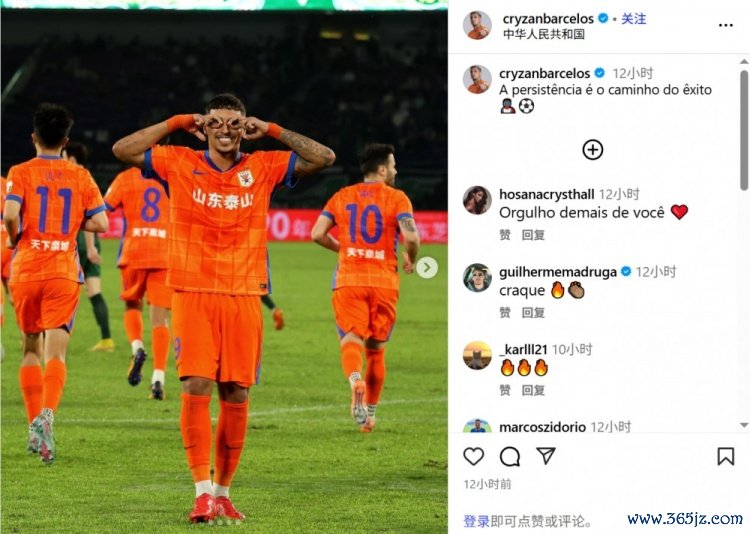Share the post via paper plane icon

(x=546, y=456)
